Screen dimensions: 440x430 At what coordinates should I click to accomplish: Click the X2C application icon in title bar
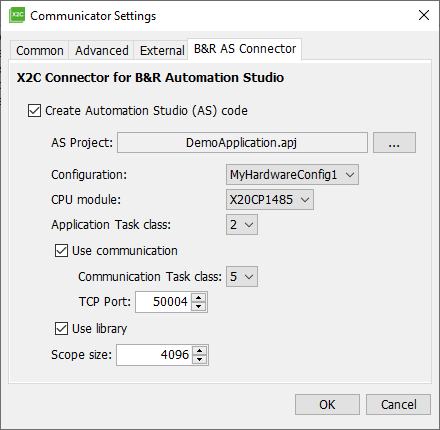[17, 15]
